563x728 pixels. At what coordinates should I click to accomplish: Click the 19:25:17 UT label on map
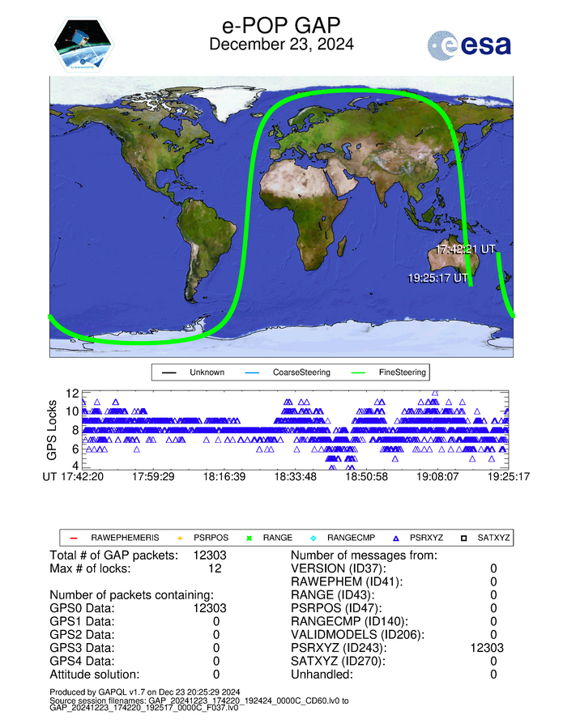[x=438, y=278]
